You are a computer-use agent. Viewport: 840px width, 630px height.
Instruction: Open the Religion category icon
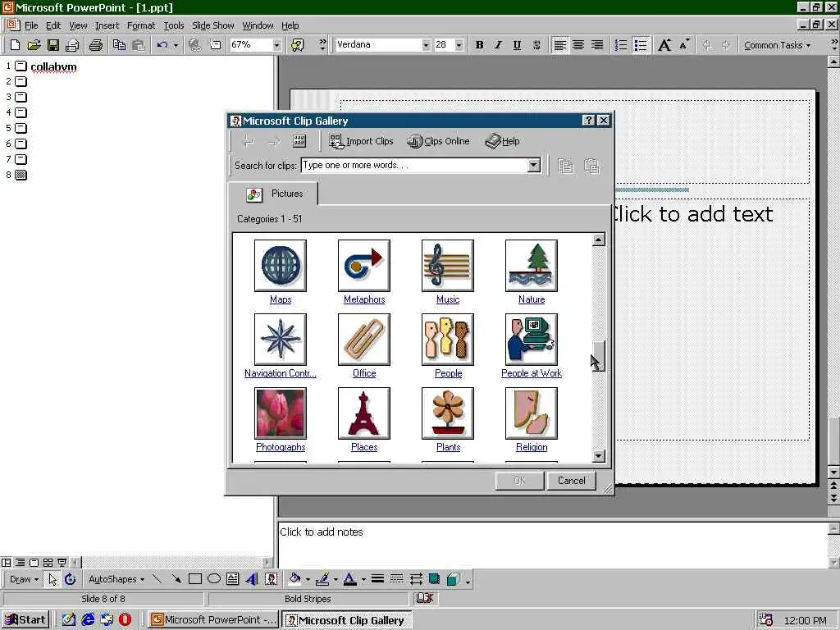click(x=532, y=413)
